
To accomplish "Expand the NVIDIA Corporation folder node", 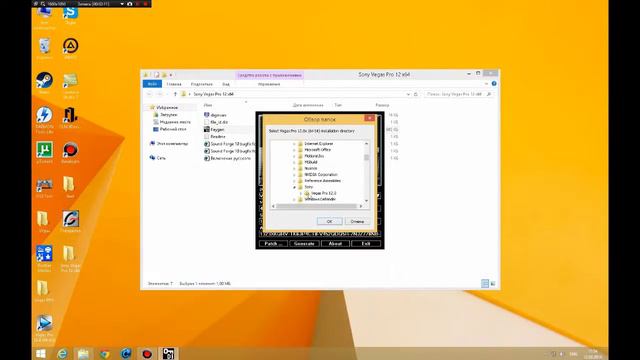I will (294, 175).
